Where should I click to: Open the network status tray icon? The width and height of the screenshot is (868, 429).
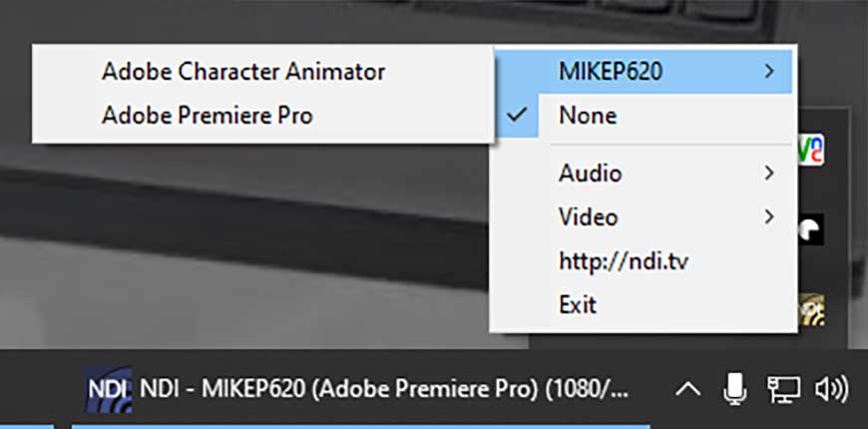(783, 389)
